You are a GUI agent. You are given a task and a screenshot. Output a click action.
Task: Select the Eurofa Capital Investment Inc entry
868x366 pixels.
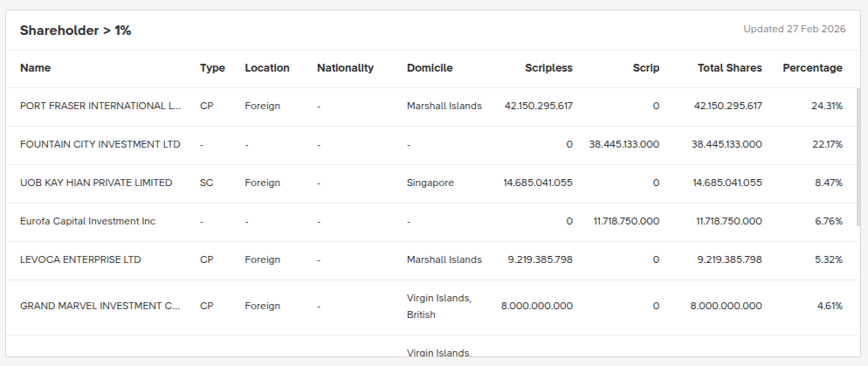pos(87,222)
